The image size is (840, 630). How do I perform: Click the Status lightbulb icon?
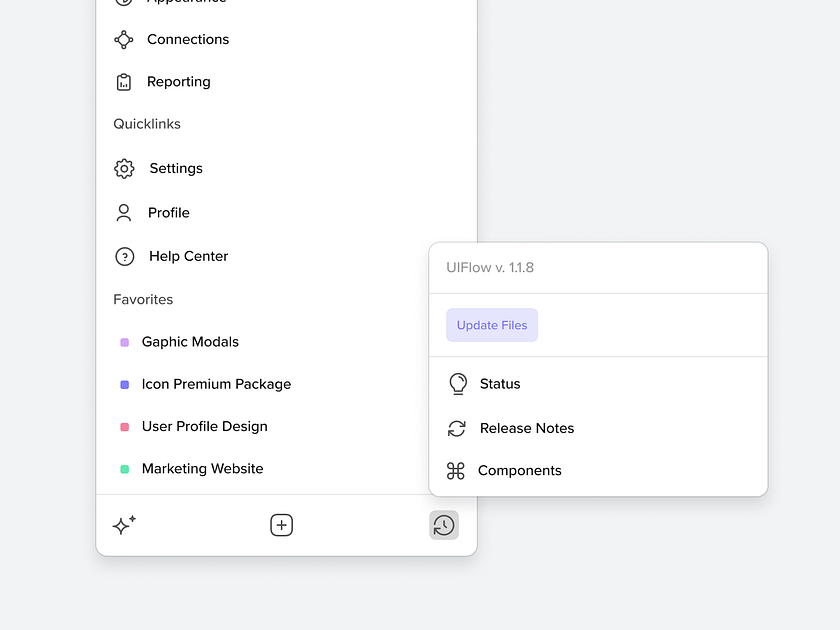[x=457, y=383]
